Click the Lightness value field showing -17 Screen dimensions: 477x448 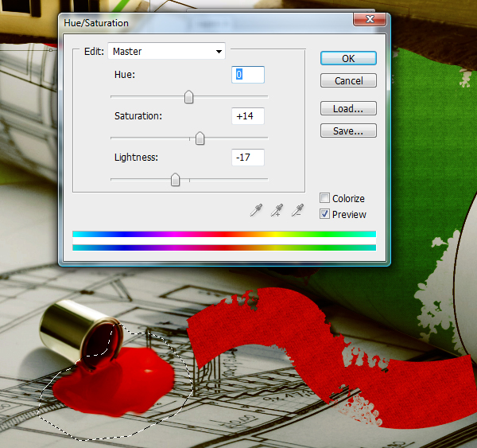point(248,158)
